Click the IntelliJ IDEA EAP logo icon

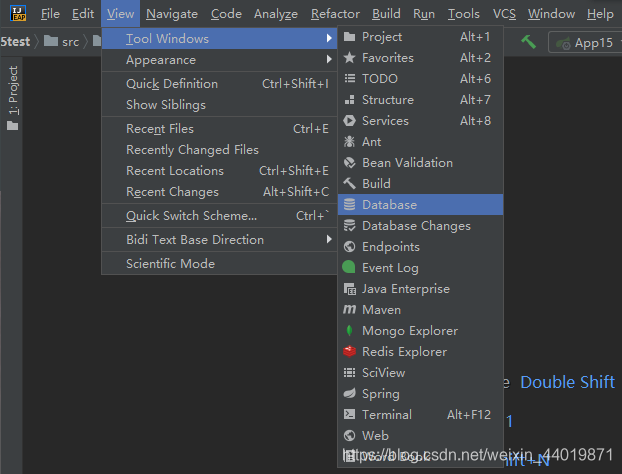[x=18, y=13]
